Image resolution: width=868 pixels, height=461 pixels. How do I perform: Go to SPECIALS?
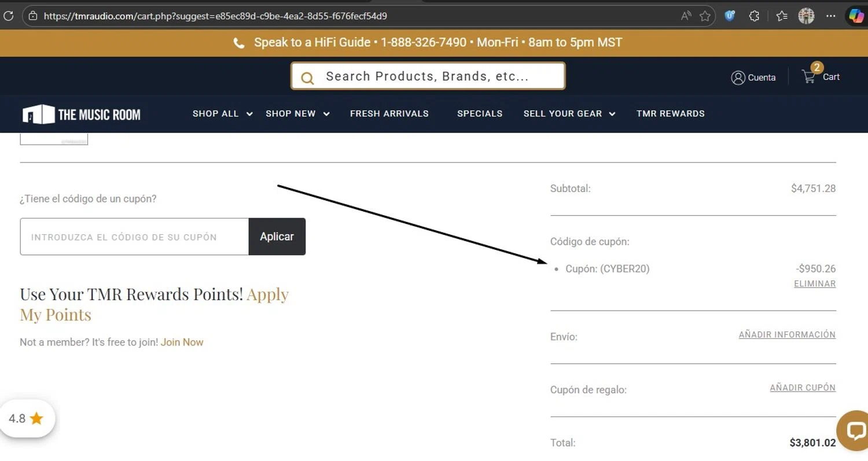pyautogui.click(x=480, y=114)
